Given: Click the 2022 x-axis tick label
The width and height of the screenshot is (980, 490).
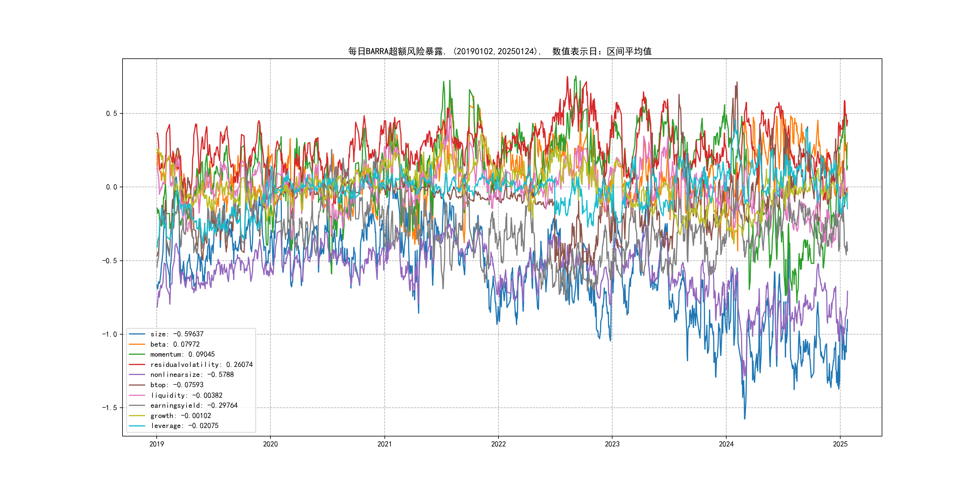Looking at the screenshot, I should (498, 444).
